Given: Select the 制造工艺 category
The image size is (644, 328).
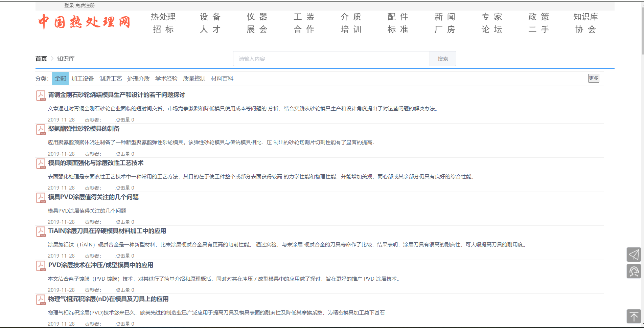Looking at the screenshot, I should coord(111,79).
